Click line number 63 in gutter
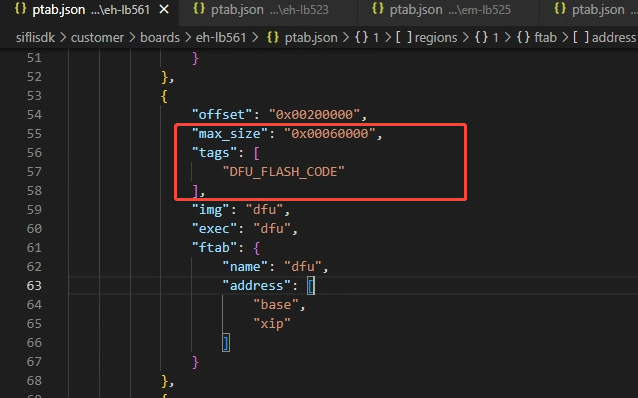Image resolution: width=638 pixels, height=398 pixels. point(34,286)
